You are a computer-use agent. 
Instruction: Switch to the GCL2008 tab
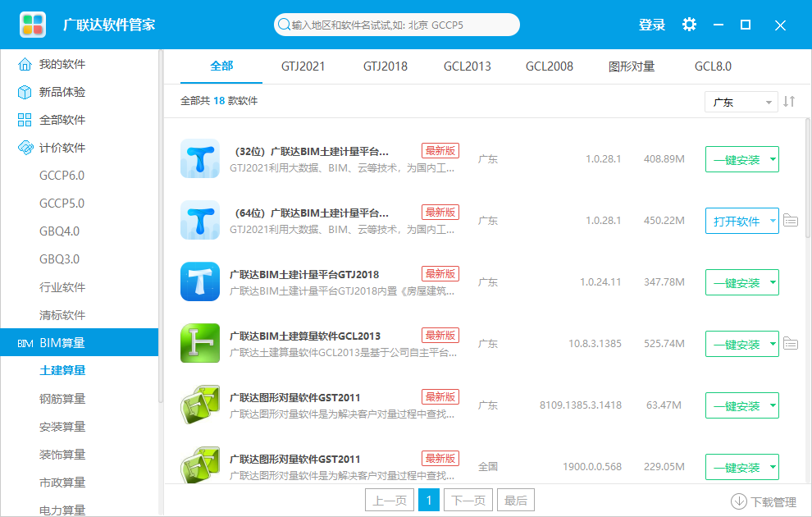[x=550, y=66]
